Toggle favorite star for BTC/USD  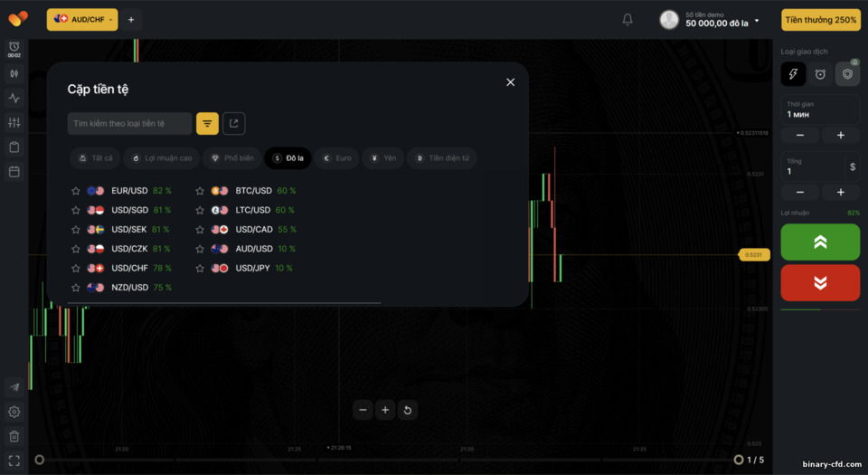[200, 191]
